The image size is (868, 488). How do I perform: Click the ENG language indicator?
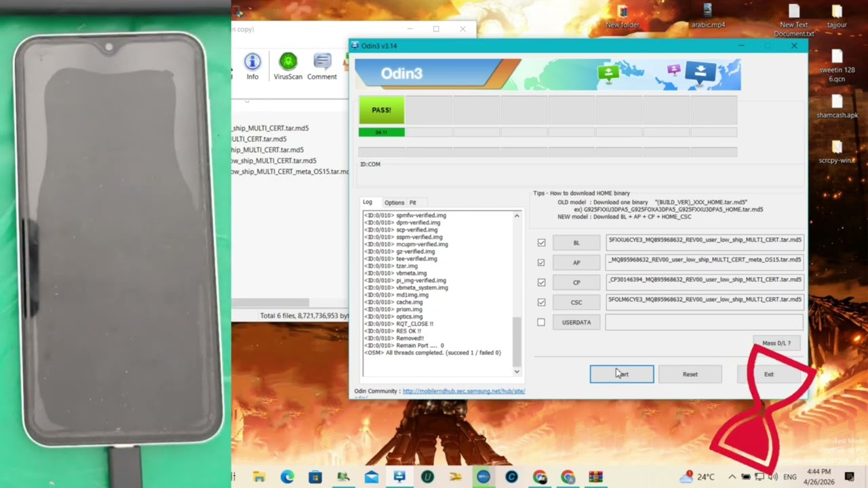pos(790,477)
